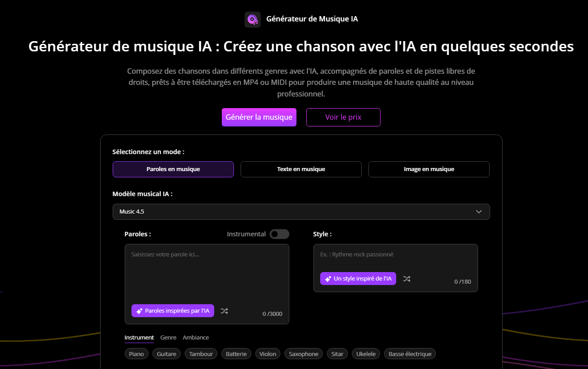Switch to "Texte en musique" mode

tap(300, 169)
